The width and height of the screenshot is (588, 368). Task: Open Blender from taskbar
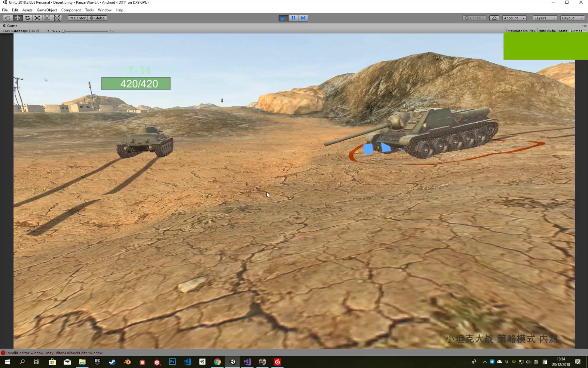click(127, 362)
